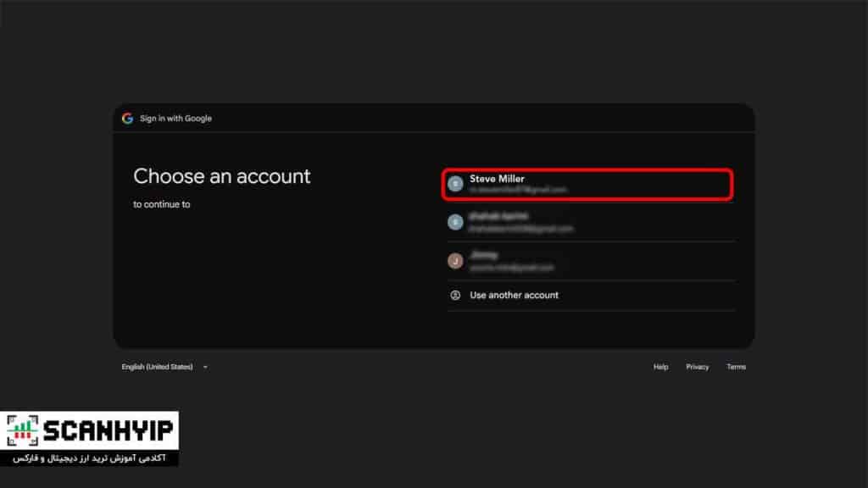Open the English (United States) language dropdown
This screenshot has height=488, width=868.
coord(164,367)
